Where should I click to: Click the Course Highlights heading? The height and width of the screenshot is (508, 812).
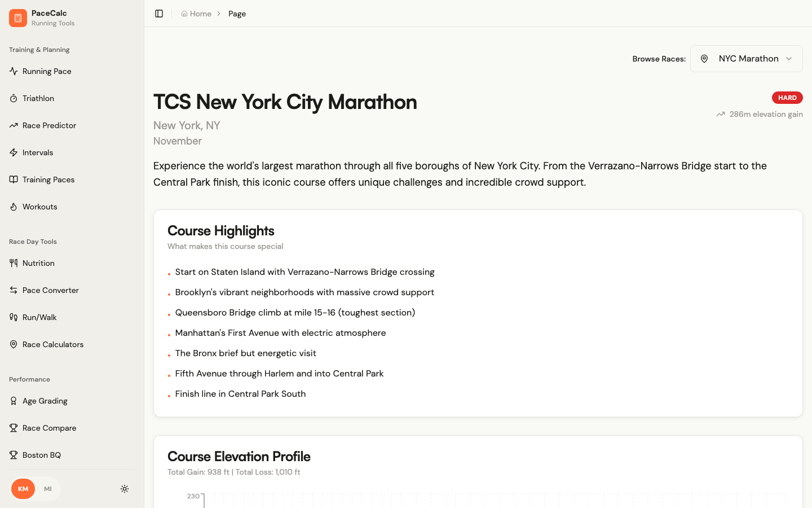(221, 231)
